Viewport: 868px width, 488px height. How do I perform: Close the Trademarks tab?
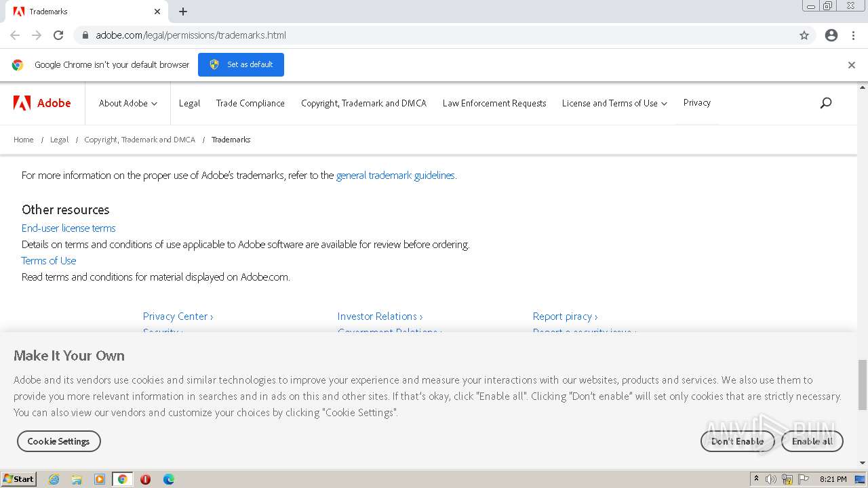(157, 12)
